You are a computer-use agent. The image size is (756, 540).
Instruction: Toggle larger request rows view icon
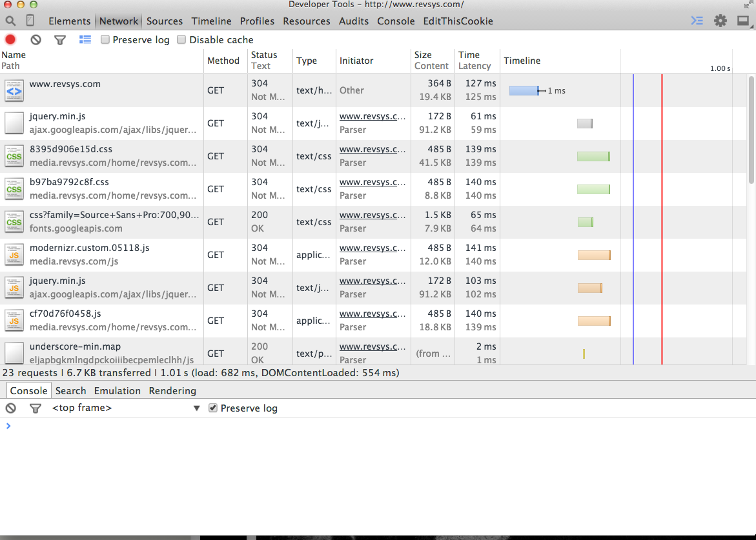point(85,39)
